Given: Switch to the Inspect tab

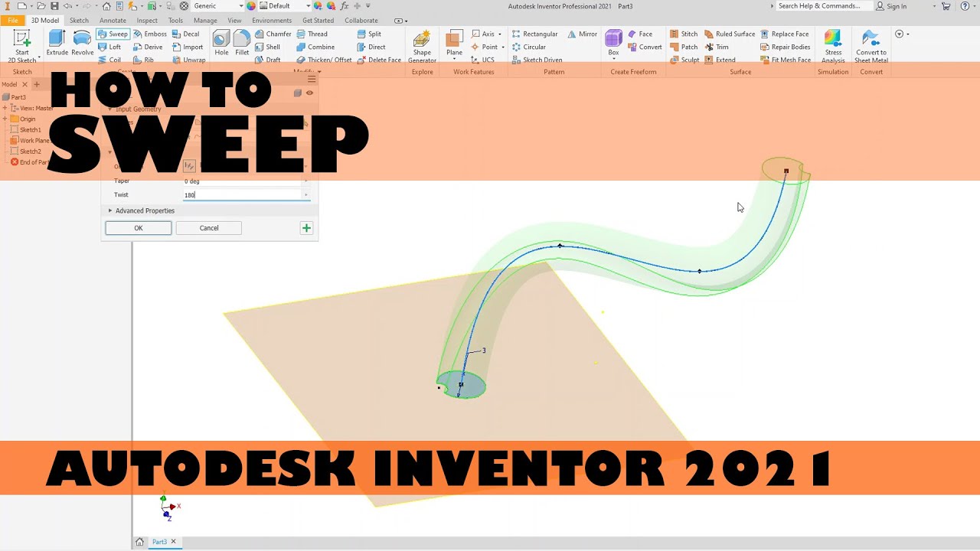Looking at the screenshot, I should pos(147,21).
